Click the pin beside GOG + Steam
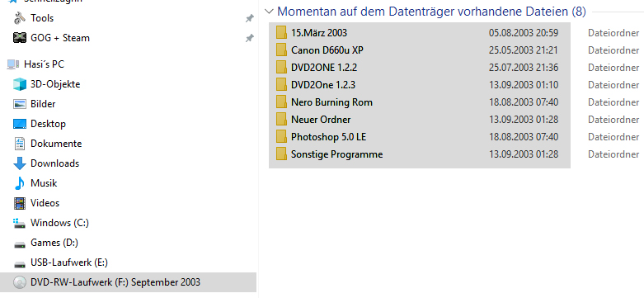The width and height of the screenshot is (644, 298). point(249,38)
